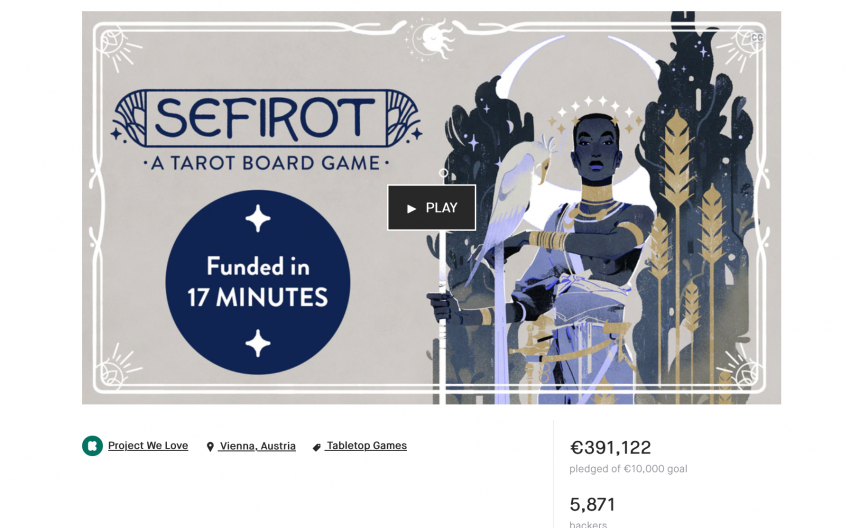Play the Sefirot campaign video
The image size is (850, 528).
point(432,208)
